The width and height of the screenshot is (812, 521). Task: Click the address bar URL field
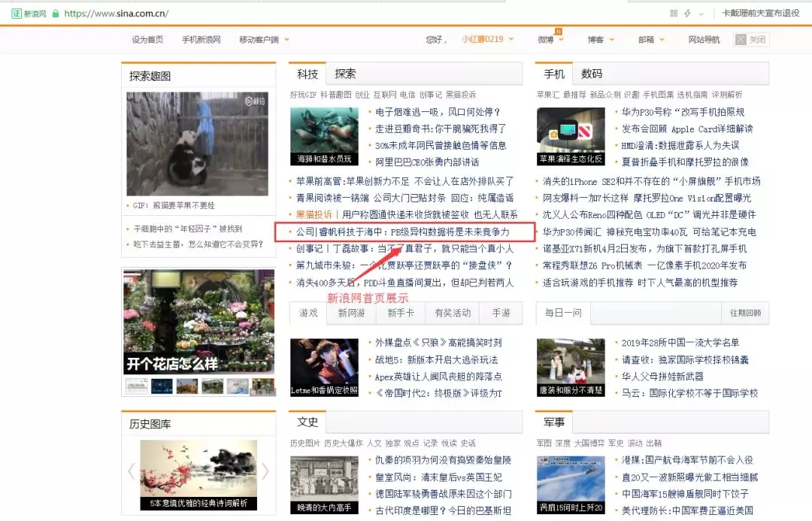coord(301,14)
